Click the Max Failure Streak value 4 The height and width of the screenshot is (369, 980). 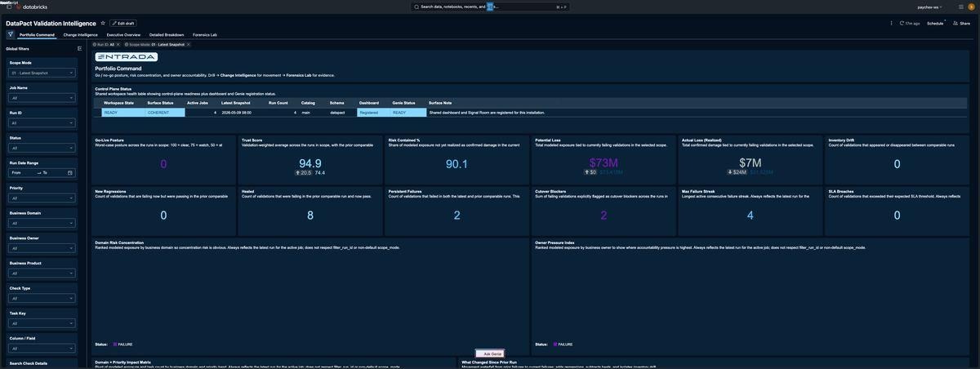[x=750, y=216]
